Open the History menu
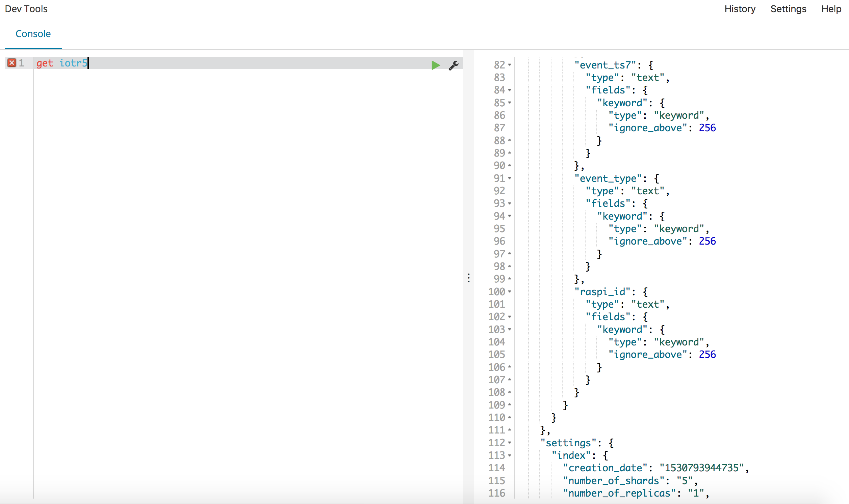Image resolution: width=849 pixels, height=504 pixels. click(740, 9)
